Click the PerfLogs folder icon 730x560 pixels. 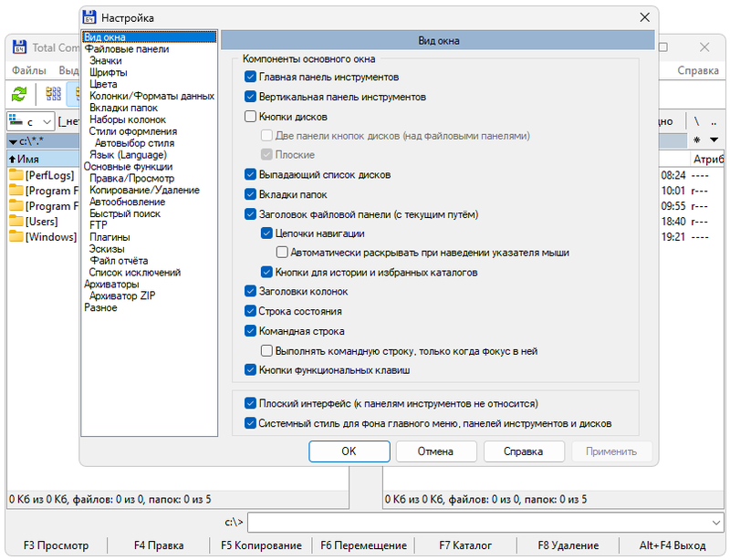click(16, 174)
